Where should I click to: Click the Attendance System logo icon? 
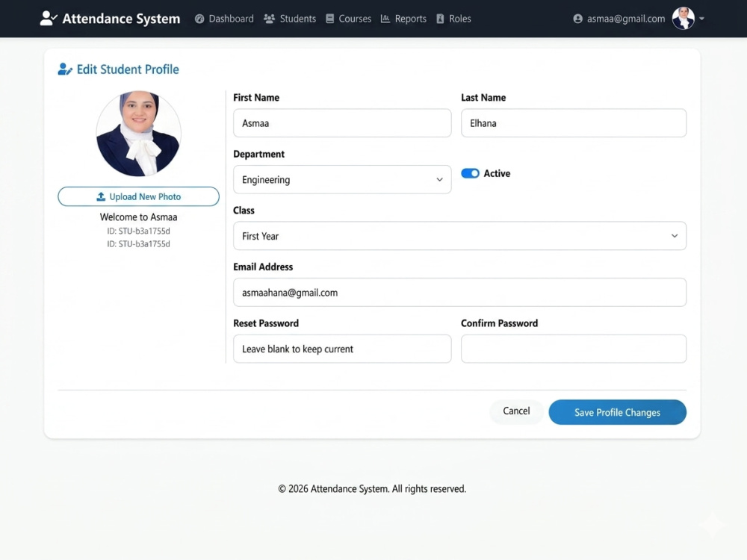coord(49,19)
